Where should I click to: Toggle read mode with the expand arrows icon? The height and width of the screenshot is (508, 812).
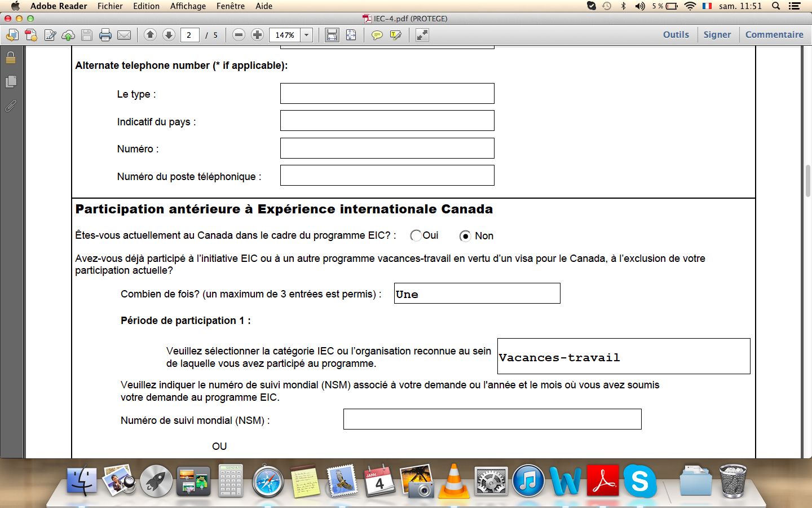(x=422, y=35)
